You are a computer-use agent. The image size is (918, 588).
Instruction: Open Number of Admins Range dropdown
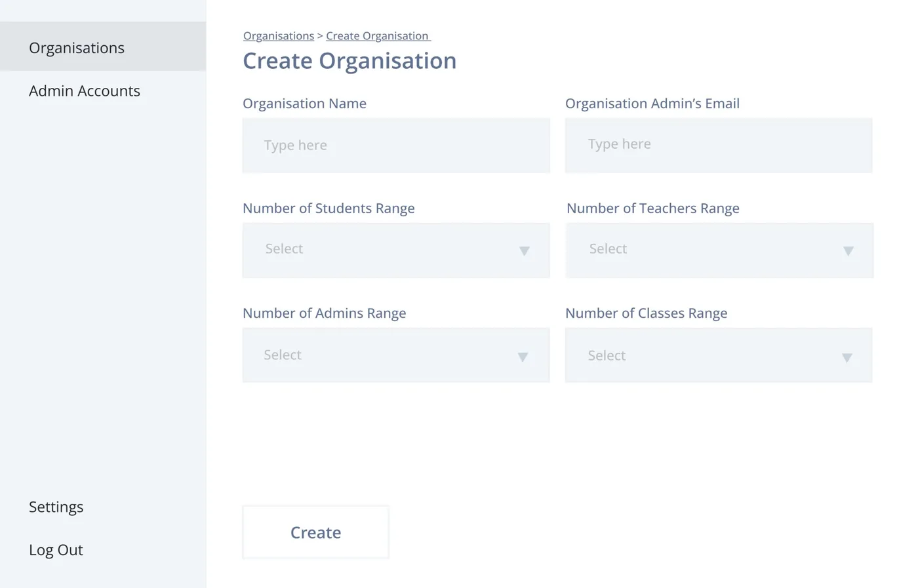click(x=396, y=355)
